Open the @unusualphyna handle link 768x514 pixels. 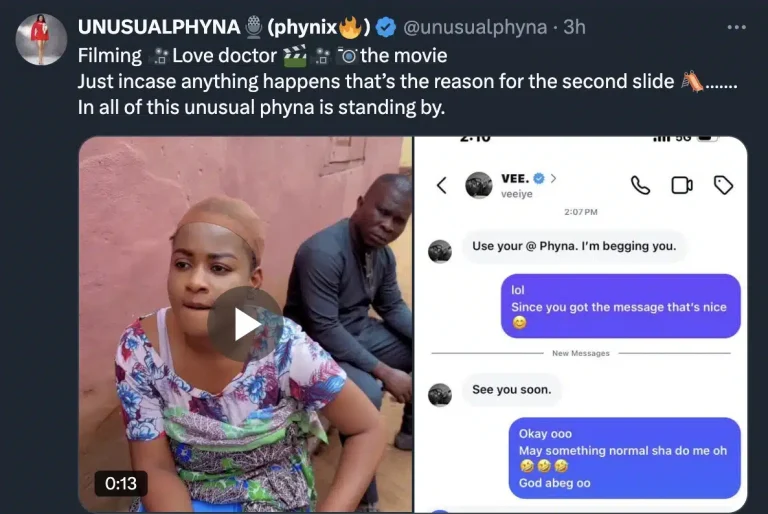pyautogui.click(x=475, y=27)
